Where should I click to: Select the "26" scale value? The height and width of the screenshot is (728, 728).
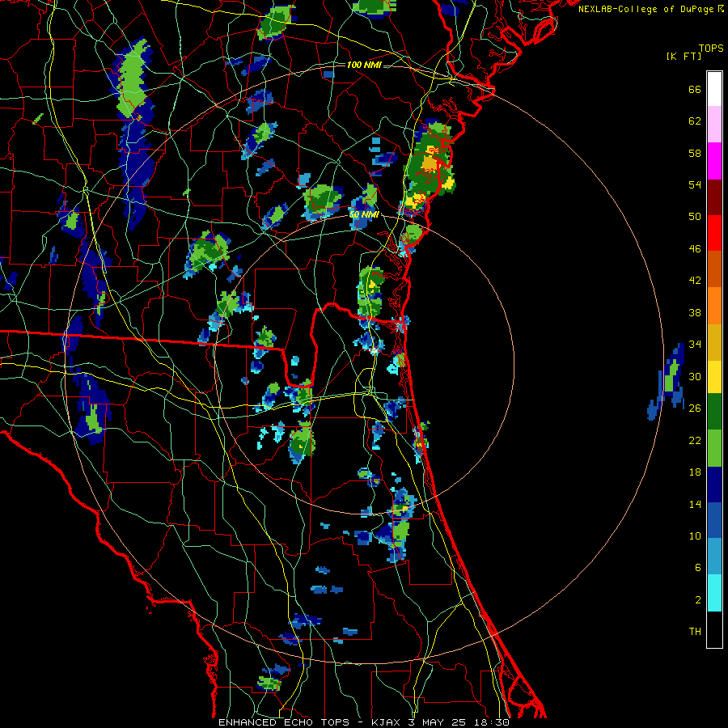pos(695,408)
